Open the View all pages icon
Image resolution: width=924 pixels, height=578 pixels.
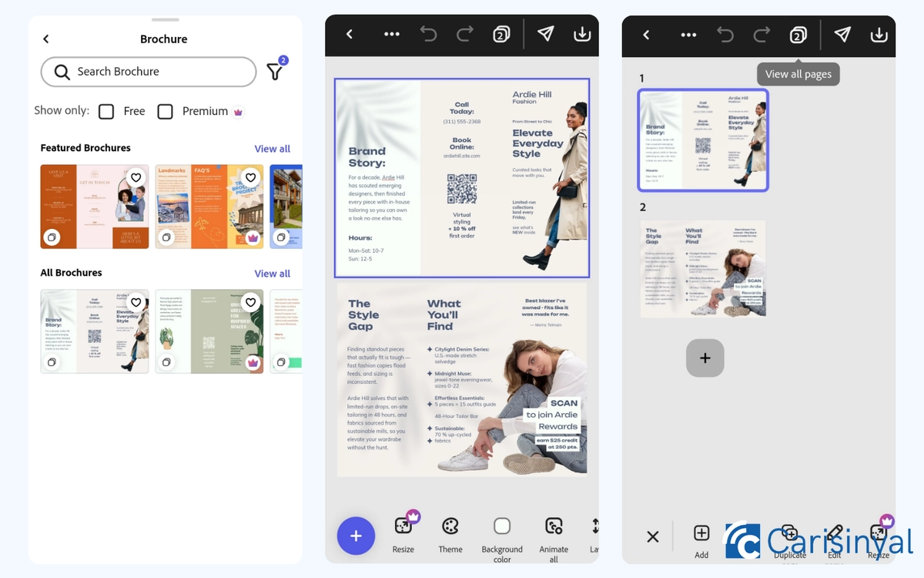point(798,35)
